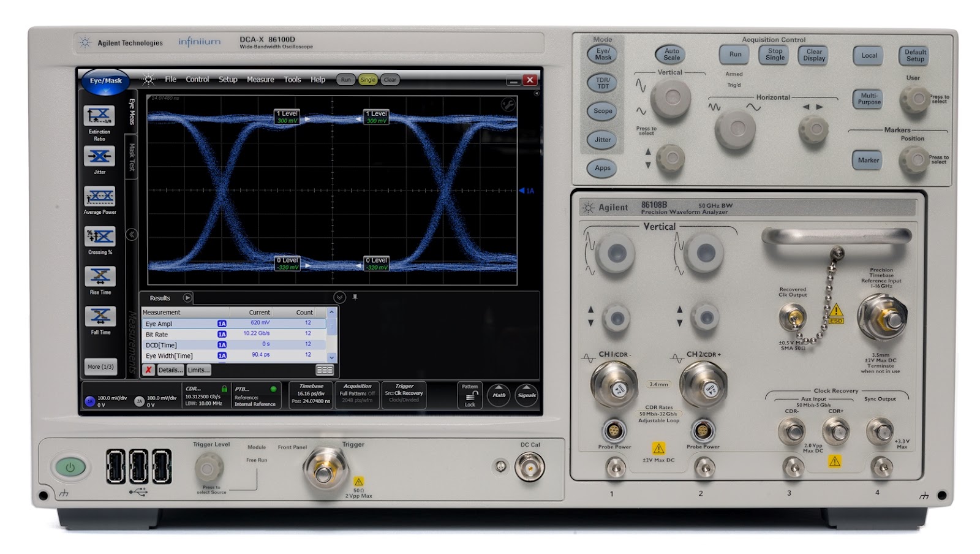Click the front-panel Clear Display button

814,55
